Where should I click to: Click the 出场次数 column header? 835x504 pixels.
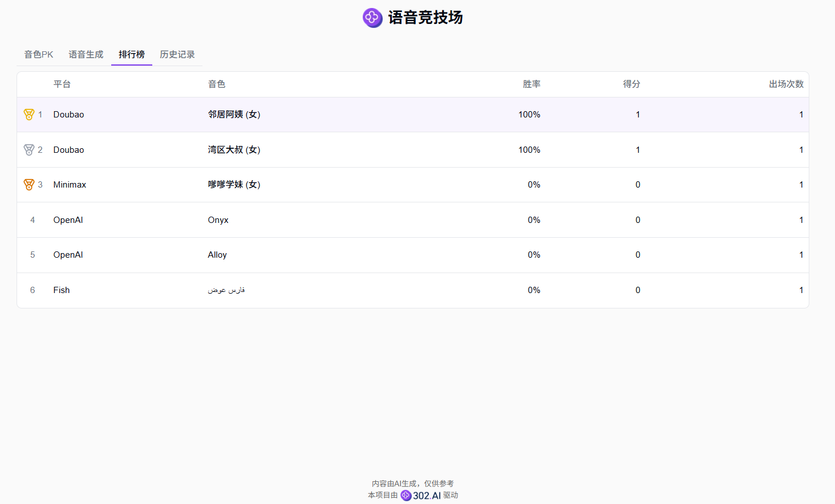point(786,84)
